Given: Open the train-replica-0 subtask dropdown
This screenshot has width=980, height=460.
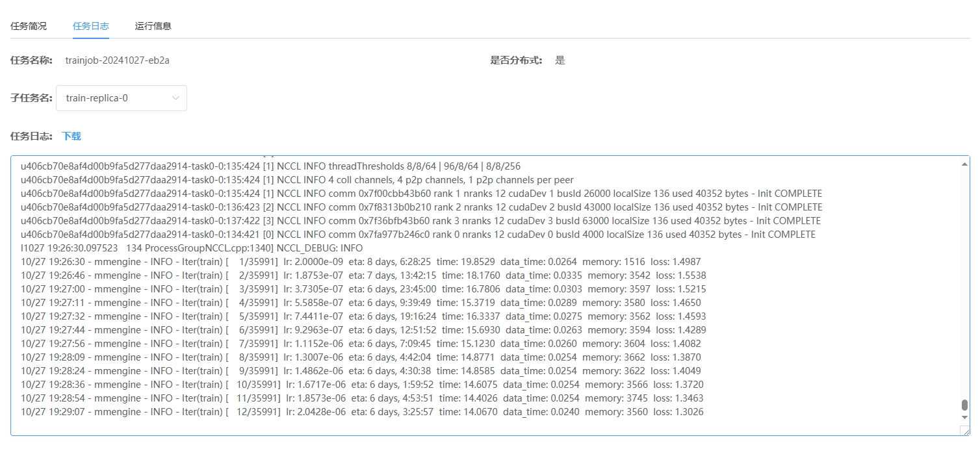Looking at the screenshot, I should (121, 98).
